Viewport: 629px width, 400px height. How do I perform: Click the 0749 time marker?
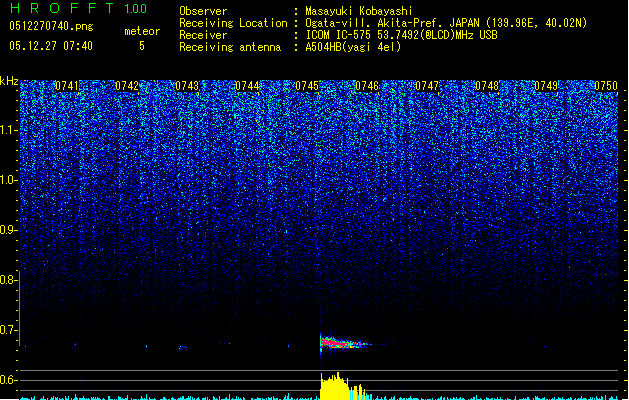click(x=546, y=86)
